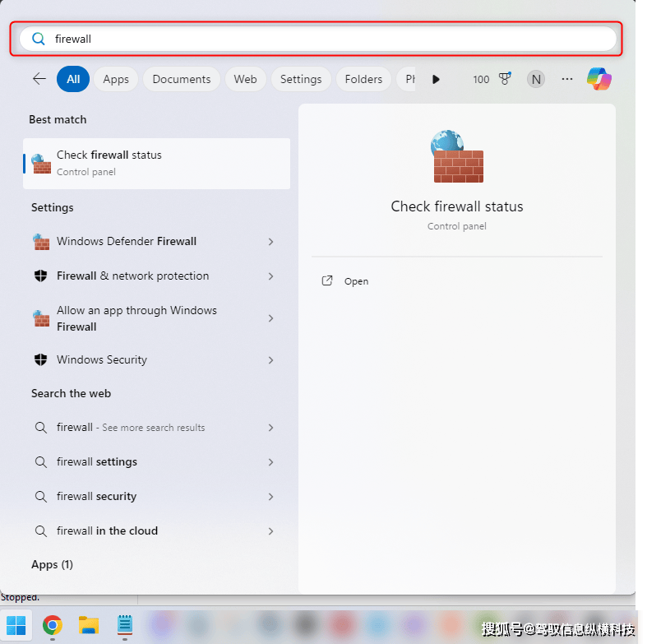Click brick wall icon beside Check firewall status result
This screenshot has height=644, width=647.
(41, 164)
